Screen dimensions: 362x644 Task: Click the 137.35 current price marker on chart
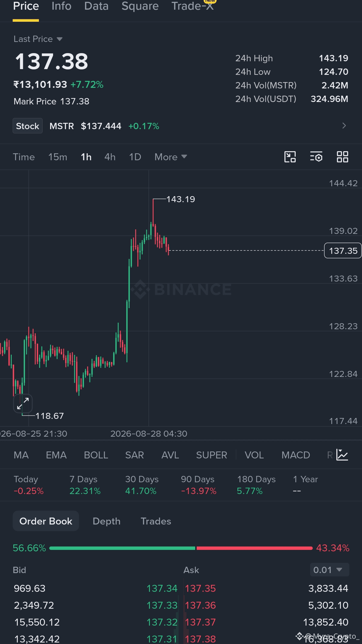(343, 250)
